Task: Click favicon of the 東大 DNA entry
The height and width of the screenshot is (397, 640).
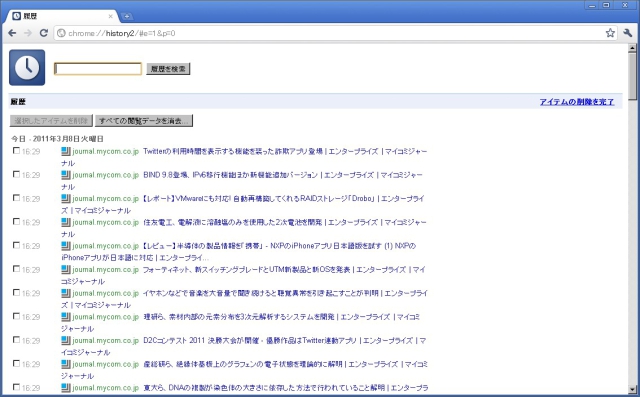Action: point(66,388)
